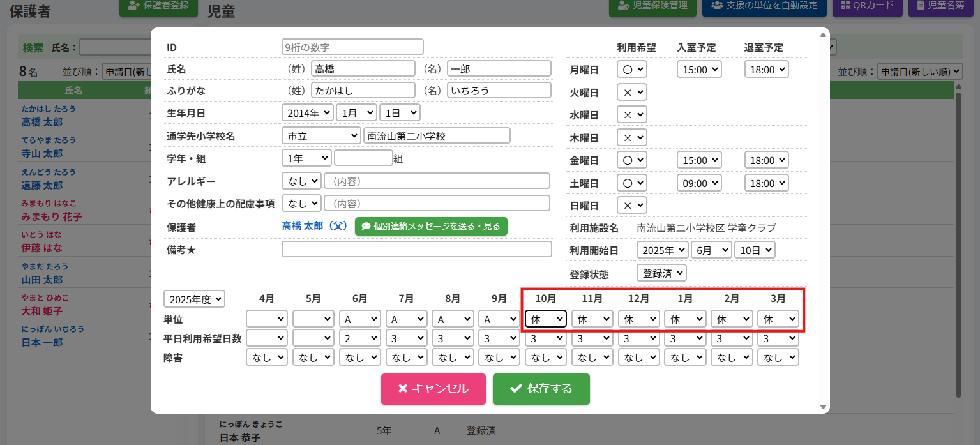Screen dimensions: 980x445
Task: Click the キャンセル cancel button
Action: (x=433, y=389)
